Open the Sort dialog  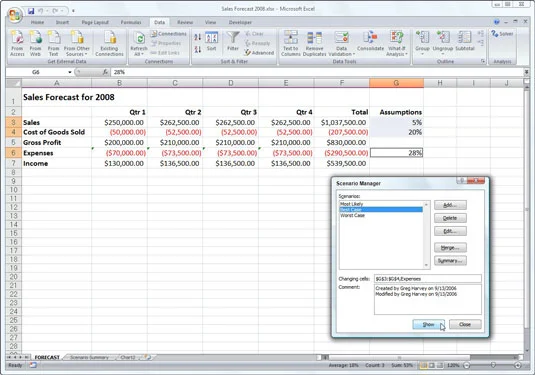pyautogui.click(x=212, y=41)
